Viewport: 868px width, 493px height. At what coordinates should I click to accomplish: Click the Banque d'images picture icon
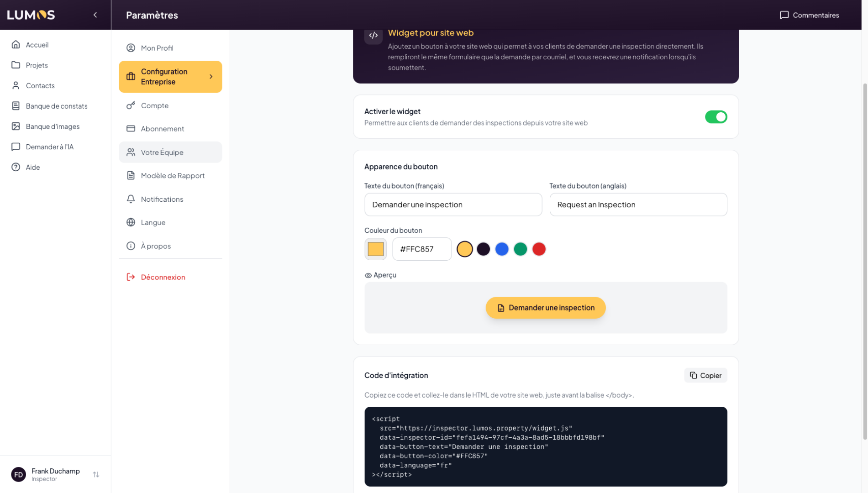click(x=16, y=126)
